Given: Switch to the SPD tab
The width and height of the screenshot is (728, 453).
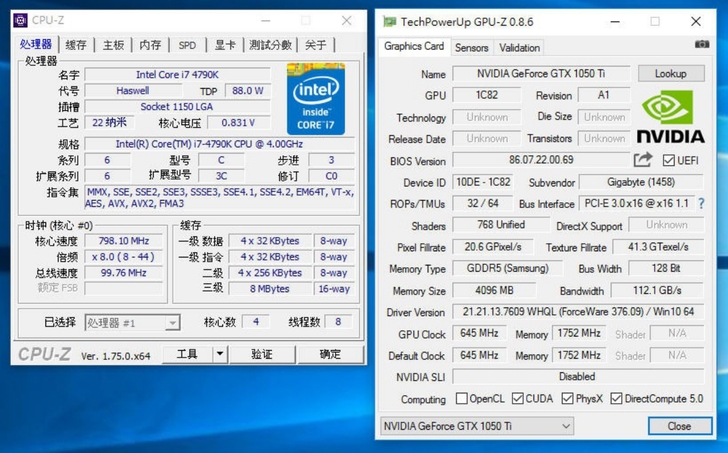Looking at the screenshot, I should pos(188,45).
